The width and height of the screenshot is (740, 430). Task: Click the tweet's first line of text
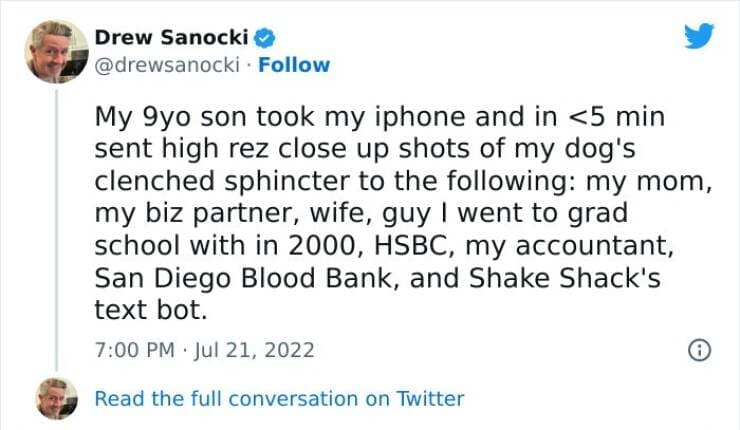point(380,116)
